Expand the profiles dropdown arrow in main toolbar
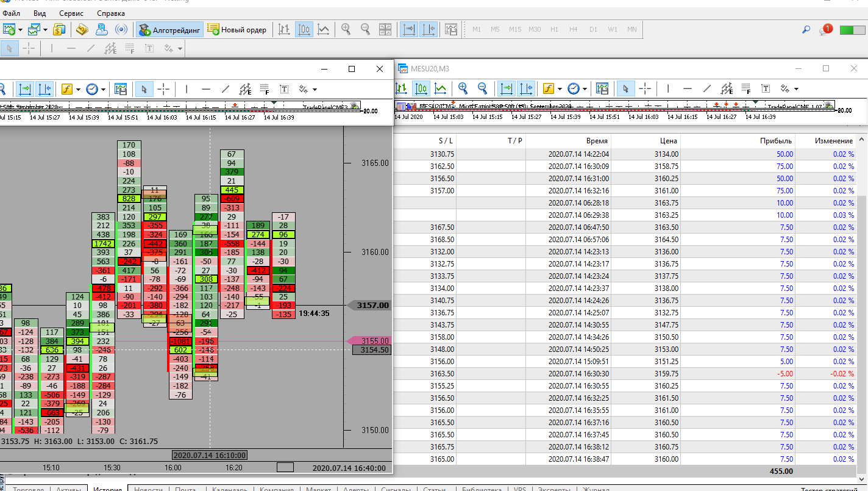Screen dimensions: 868x491 pyautogui.click(x=44, y=29)
